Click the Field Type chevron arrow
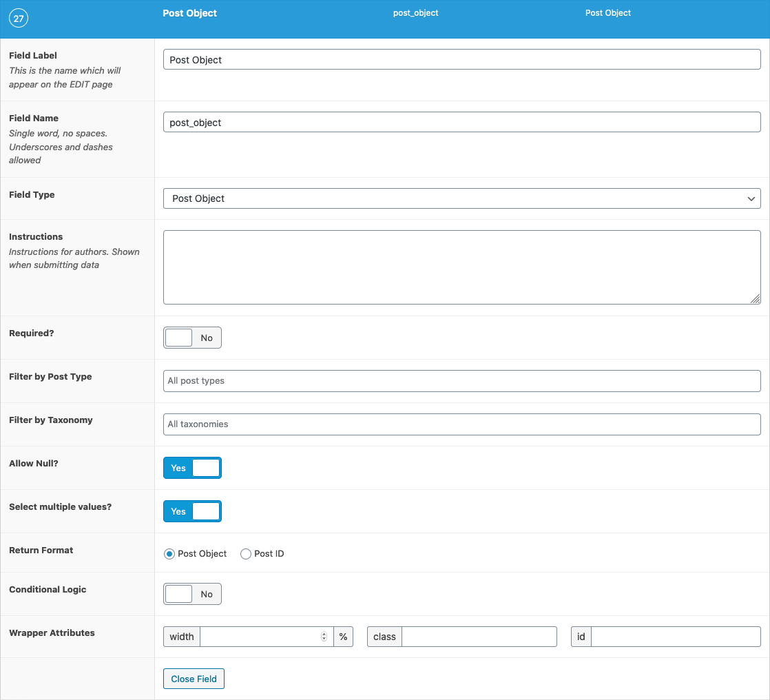 pyautogui.click(x=751, y=199)
